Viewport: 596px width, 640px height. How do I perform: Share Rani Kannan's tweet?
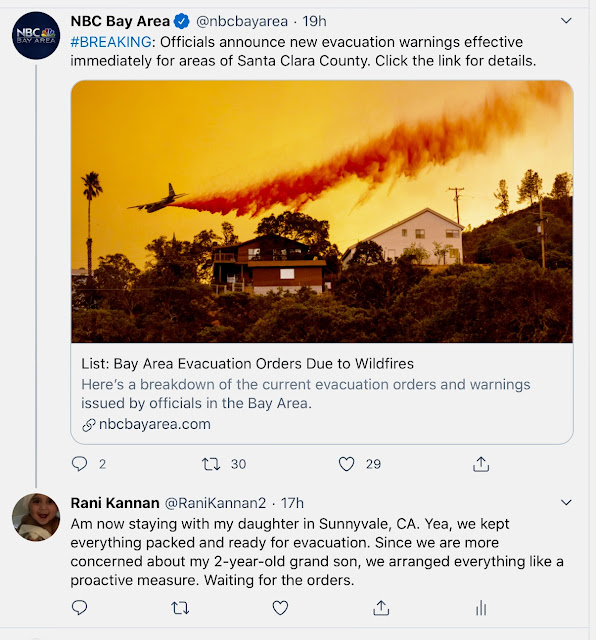coord(381,608)
